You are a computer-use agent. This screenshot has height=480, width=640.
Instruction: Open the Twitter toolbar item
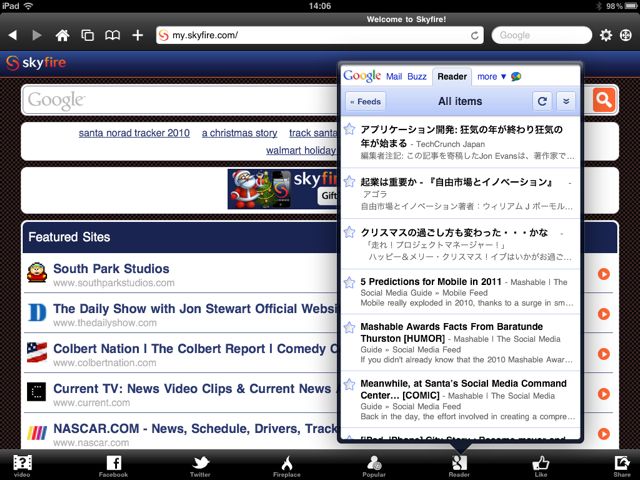point(200,466)
